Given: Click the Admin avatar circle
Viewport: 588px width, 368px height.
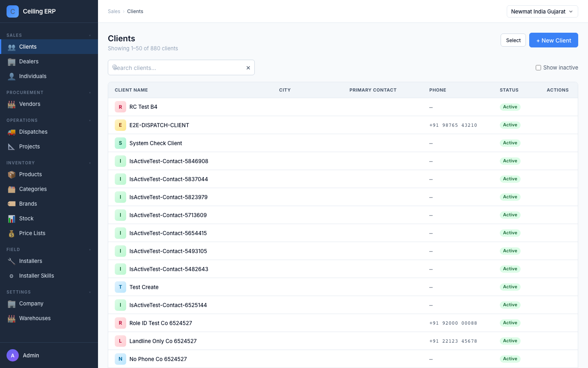Looking at the screenshot, I should [13, 355].
